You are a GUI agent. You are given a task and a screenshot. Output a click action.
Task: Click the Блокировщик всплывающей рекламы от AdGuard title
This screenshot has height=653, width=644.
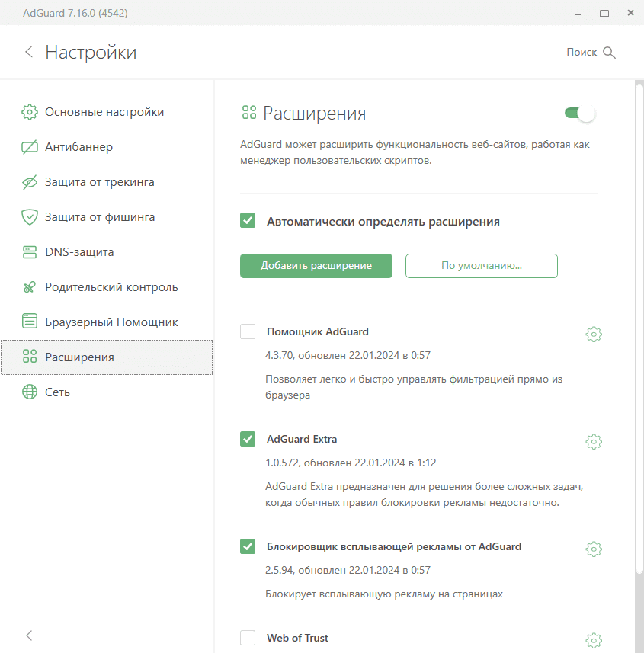[394, 546]
